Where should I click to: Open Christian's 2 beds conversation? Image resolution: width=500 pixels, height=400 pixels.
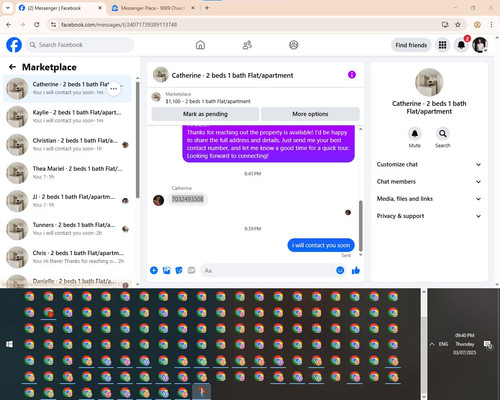point(67,145)
